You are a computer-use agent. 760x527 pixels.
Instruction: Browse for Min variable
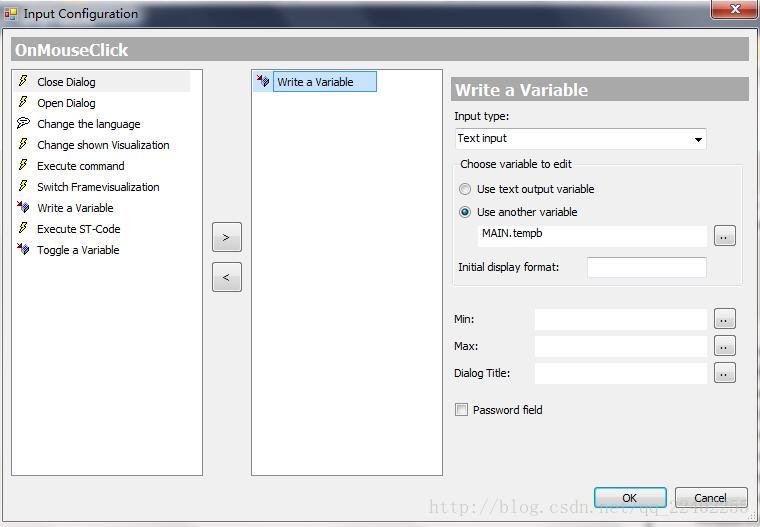point(725,319)
